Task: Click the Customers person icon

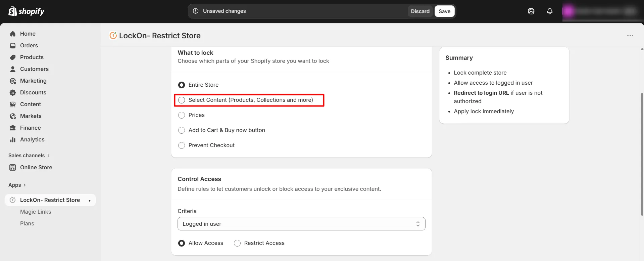Action: coord(13,69)
